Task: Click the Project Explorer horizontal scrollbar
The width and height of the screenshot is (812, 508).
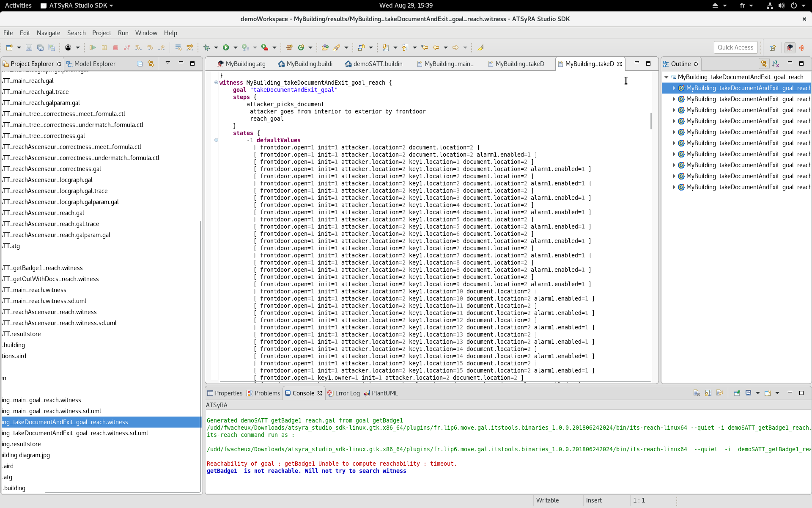Action: click(x=122, y=493)
